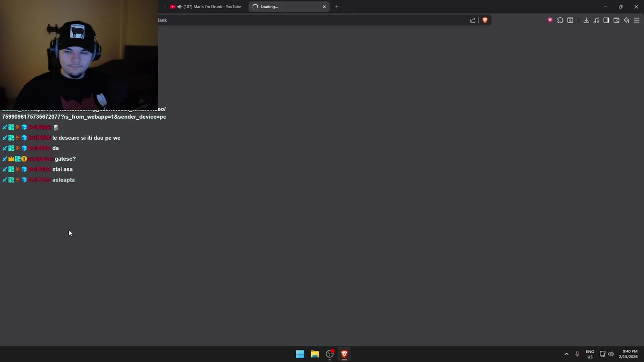Open the pink shield extension icon
The image size is (644, 362).
(x=550, y=20)
